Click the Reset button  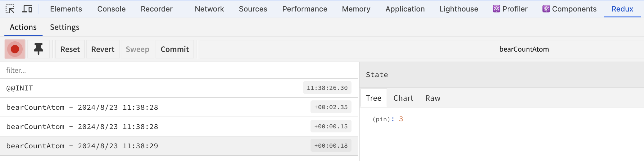coord(70,49)
